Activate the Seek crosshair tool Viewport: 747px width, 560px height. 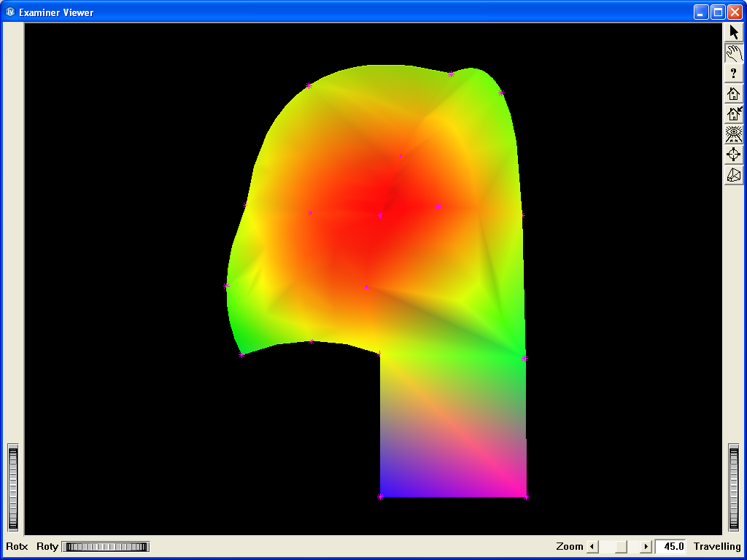733,155
